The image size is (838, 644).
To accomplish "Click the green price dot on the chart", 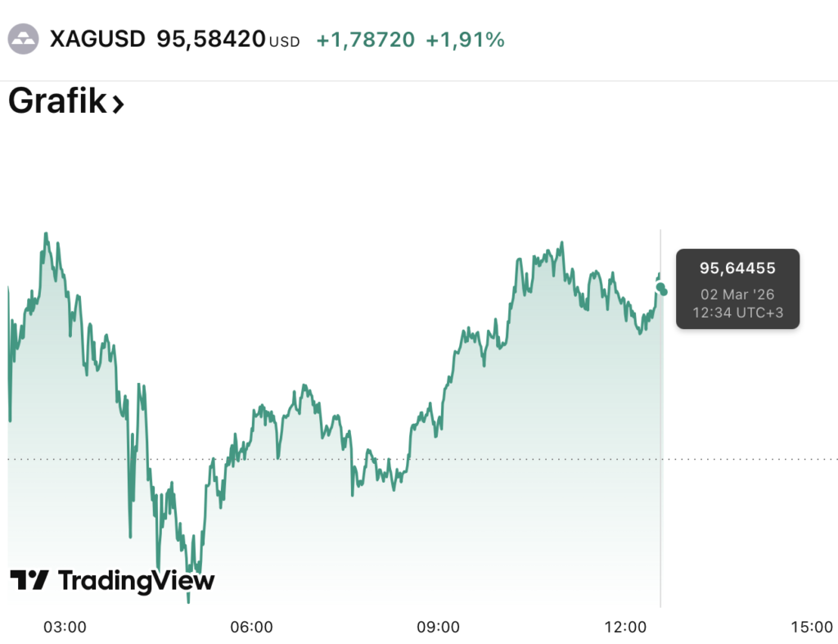I will coord(662,290).
